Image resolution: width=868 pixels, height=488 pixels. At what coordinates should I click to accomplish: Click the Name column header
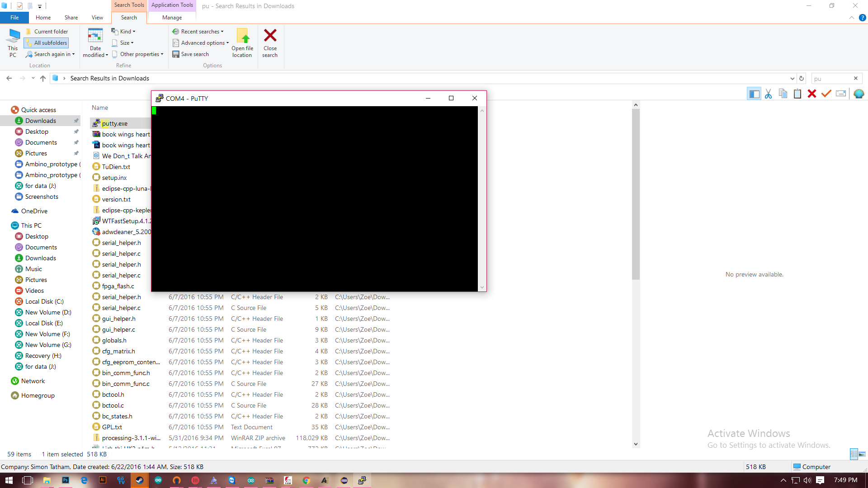point(100,108)
